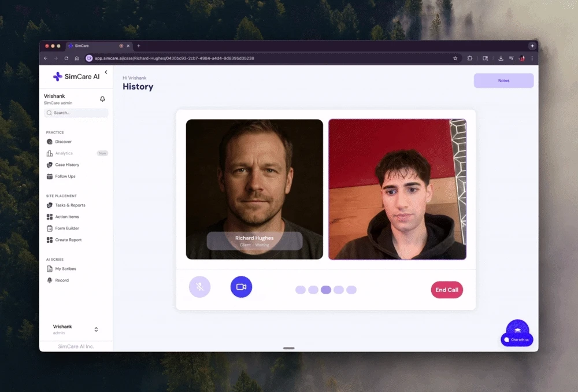The width and height of the screenshot is (578, 392).
Task: Open browser profile menu in the toolbar
Action: [x=521, y=58]
